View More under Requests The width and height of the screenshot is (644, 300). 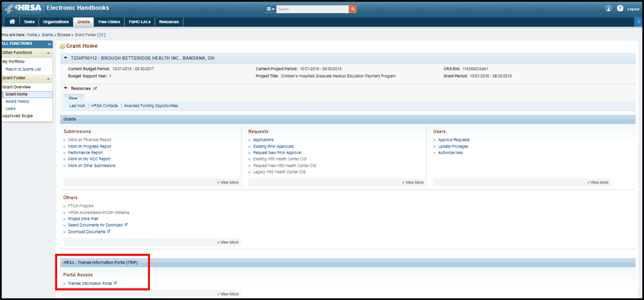coord(413,182)
